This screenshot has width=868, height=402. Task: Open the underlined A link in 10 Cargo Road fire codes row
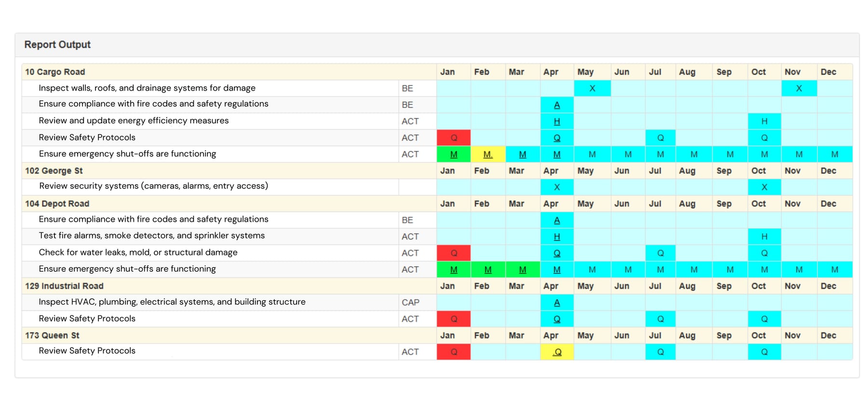coord(557,105)
